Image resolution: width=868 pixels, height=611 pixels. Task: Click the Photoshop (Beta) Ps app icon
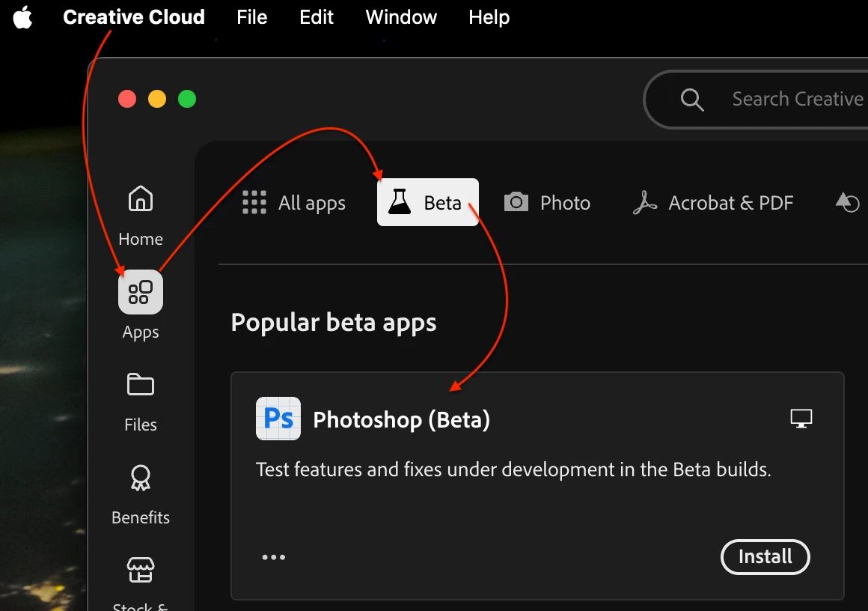[x=278, y=419]
